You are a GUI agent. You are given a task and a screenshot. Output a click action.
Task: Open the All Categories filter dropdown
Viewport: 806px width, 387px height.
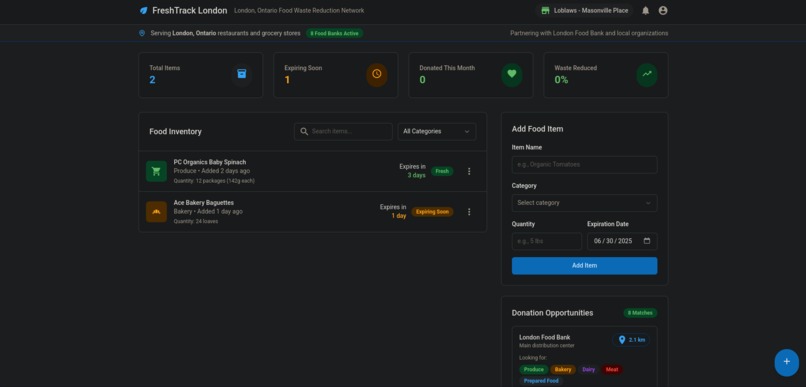436,132
